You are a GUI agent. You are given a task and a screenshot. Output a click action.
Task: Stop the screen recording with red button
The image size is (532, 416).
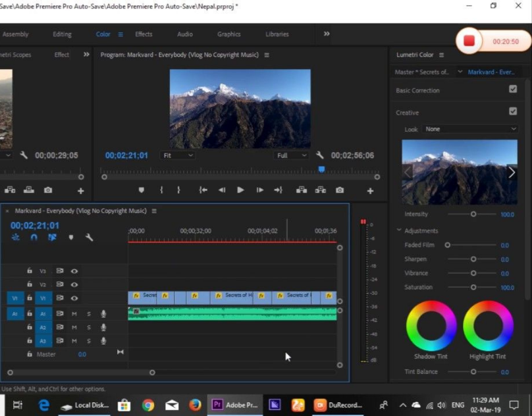tap(469, 41)
